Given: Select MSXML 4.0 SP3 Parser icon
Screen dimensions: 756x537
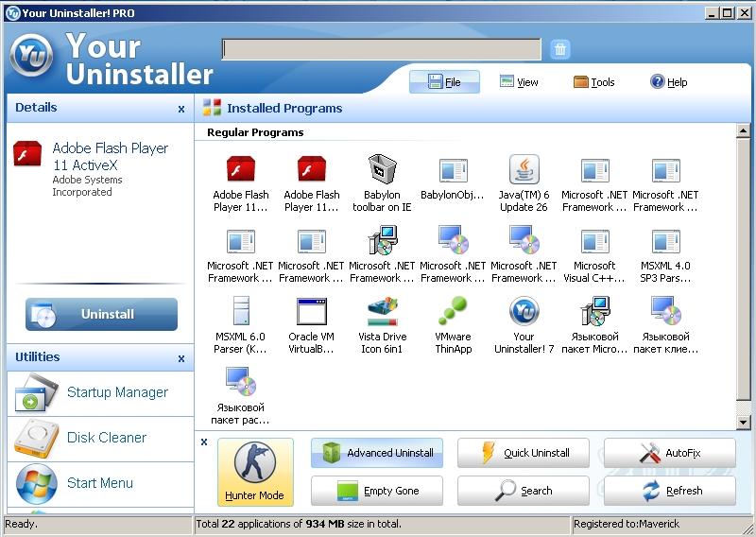Looking at the screenshot, I should coord(665,241).
